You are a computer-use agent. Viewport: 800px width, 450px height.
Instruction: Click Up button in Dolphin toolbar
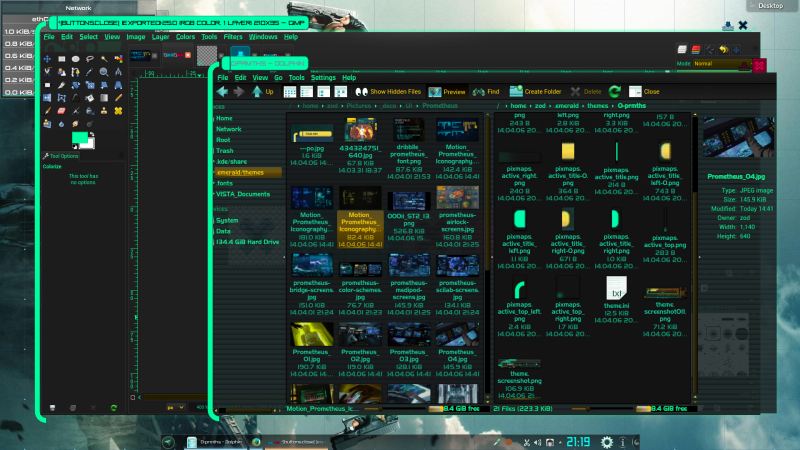pyautogui.click(x=263, y=92)
